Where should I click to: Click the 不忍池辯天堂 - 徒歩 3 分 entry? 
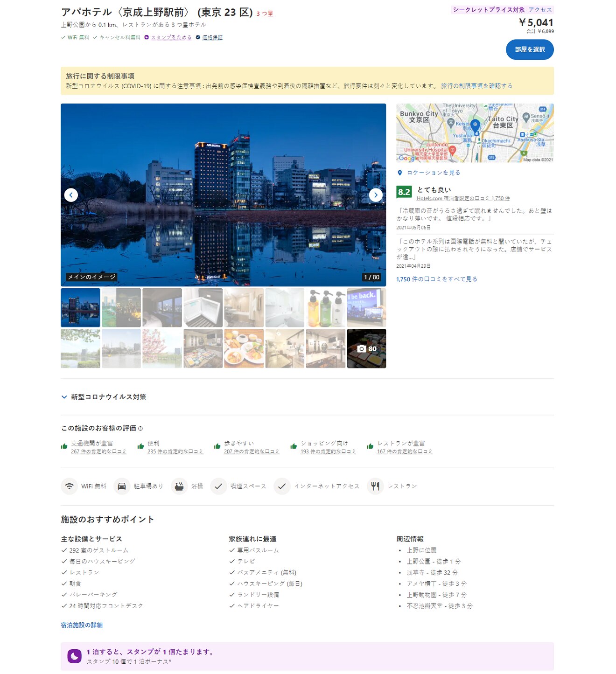pos(440,606)
